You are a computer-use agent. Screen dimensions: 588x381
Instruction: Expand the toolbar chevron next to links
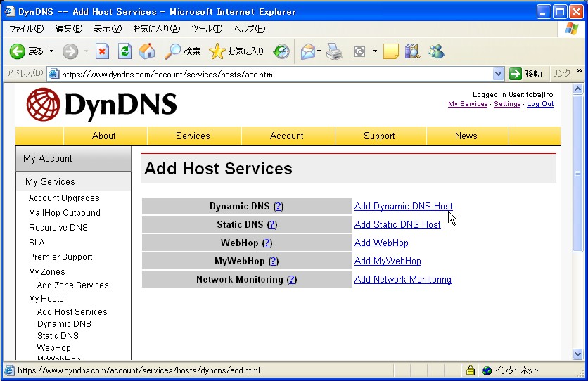pyautogui.click(x=580, y=71)
